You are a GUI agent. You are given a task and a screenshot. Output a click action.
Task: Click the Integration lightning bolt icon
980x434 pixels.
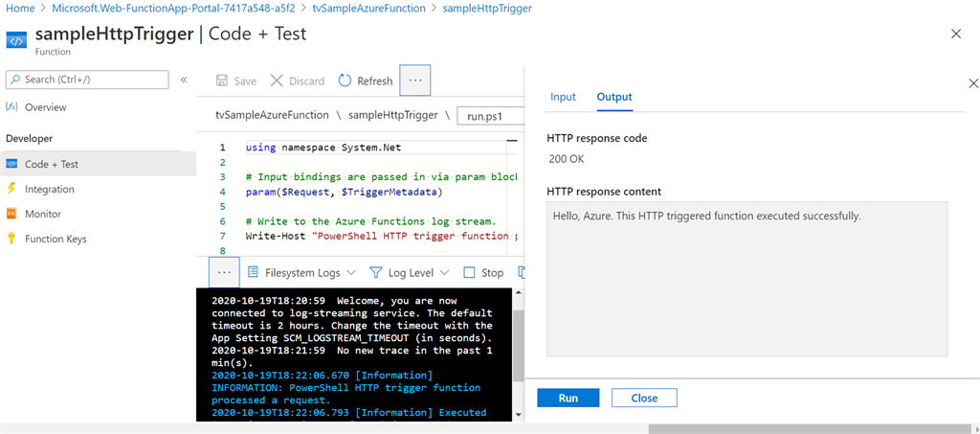[11, 189]
